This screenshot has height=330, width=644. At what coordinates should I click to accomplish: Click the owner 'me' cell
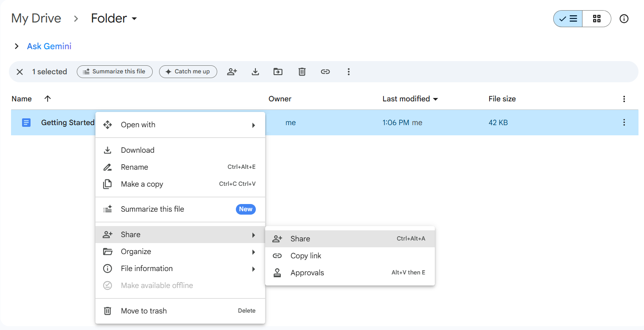tap(291, 123)
